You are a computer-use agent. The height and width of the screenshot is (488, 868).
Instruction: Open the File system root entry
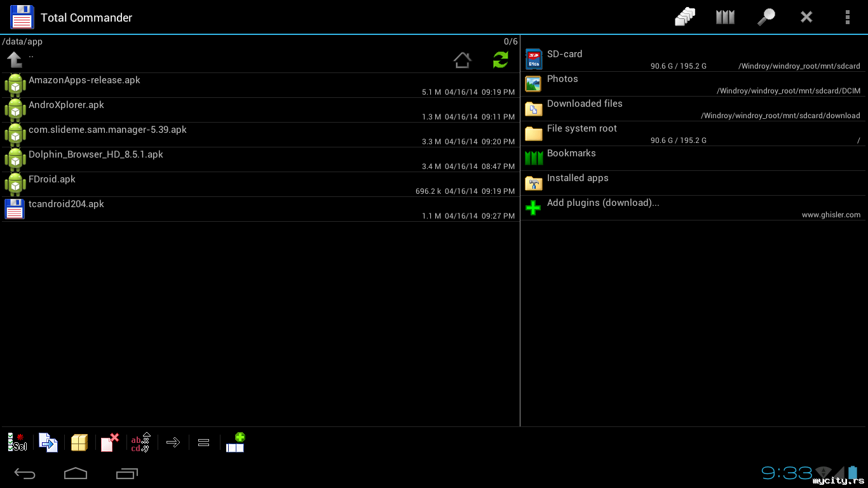pyautogui.click(x=694, y=133)
